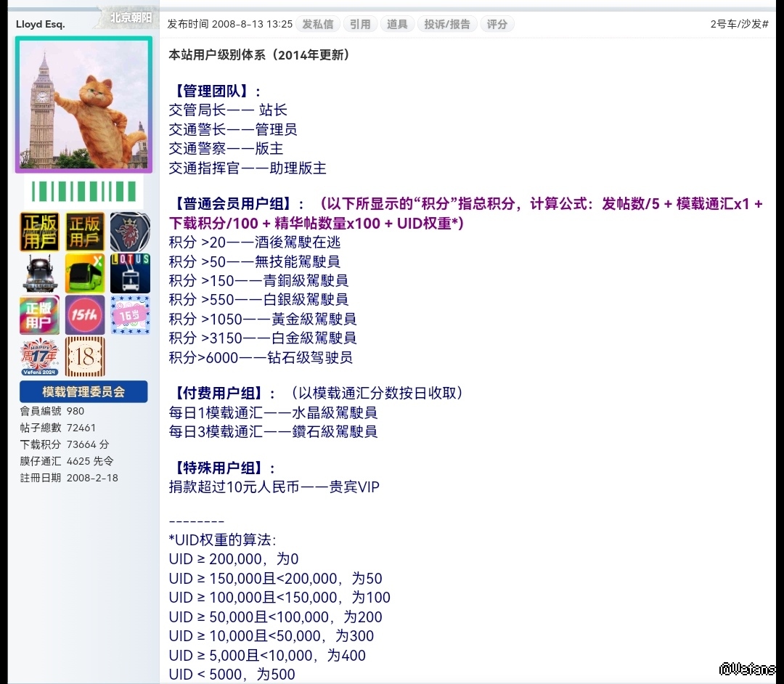Click the colorful gradient 正版用户 badge
Screen dimensions: 784x684
(39, 315)
